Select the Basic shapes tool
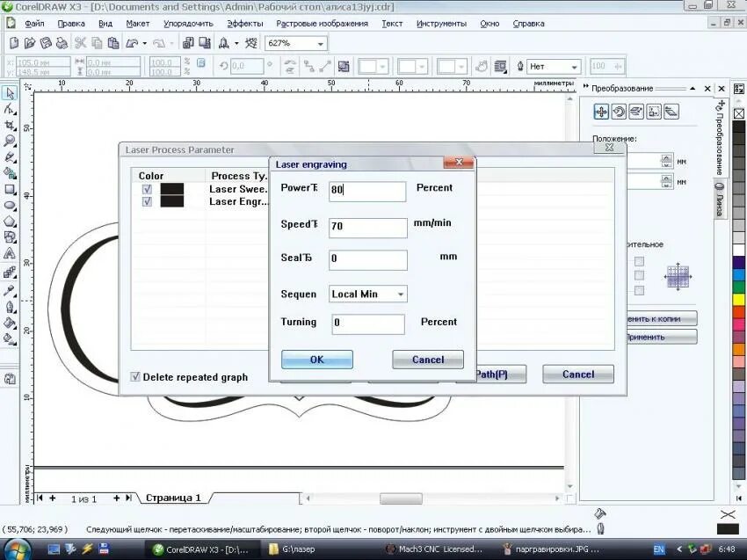 pos(10,237)
